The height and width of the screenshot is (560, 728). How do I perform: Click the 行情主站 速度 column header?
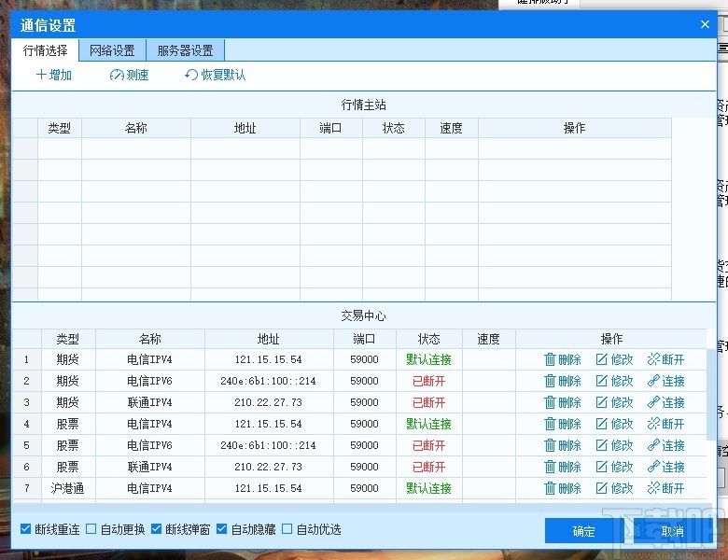click(452, 128)
